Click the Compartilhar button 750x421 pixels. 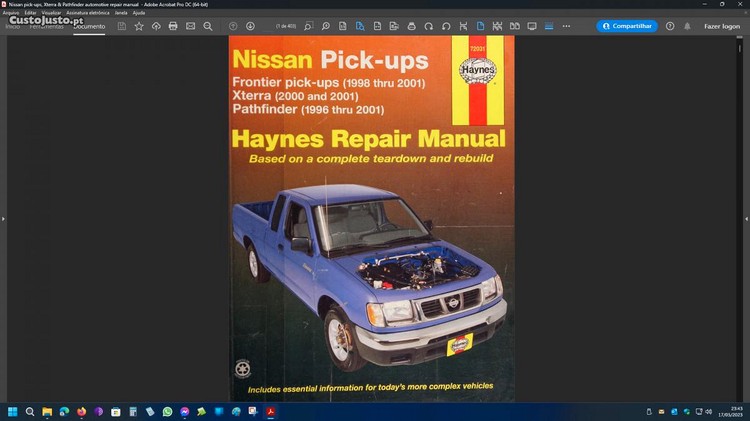627,26
